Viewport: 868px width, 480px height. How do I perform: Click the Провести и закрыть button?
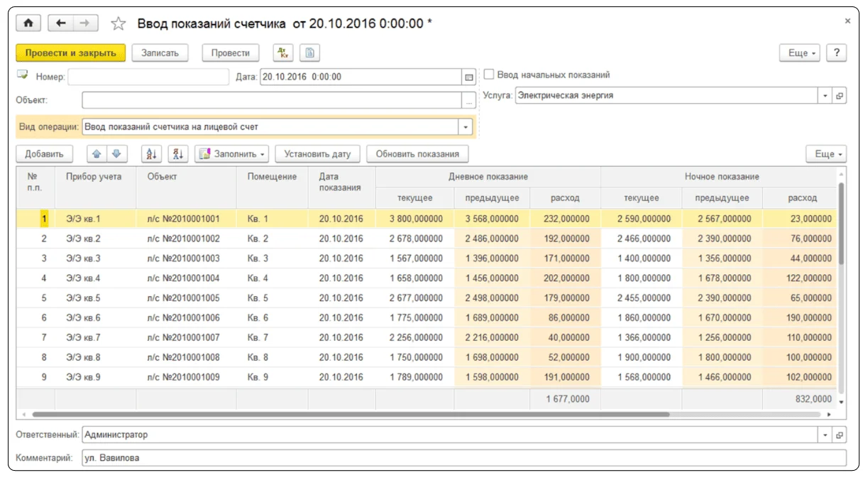(71, 53)
